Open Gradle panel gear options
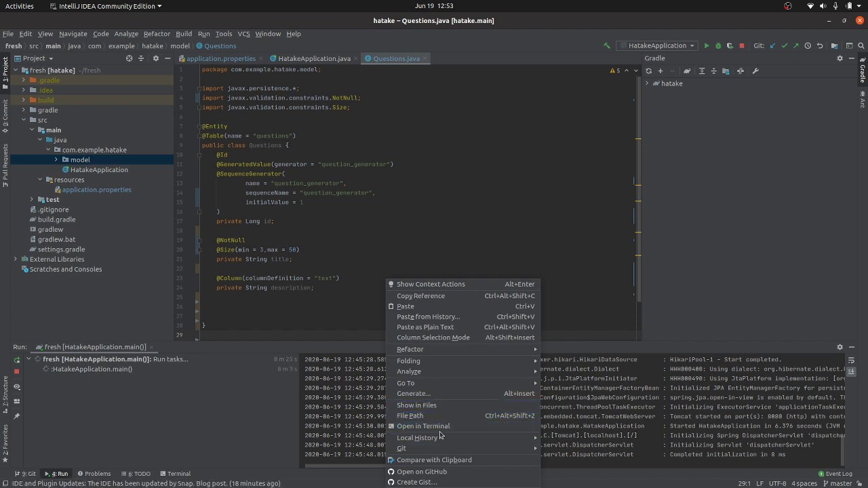Viewport: 868px width, 488px height. (840, 58)
